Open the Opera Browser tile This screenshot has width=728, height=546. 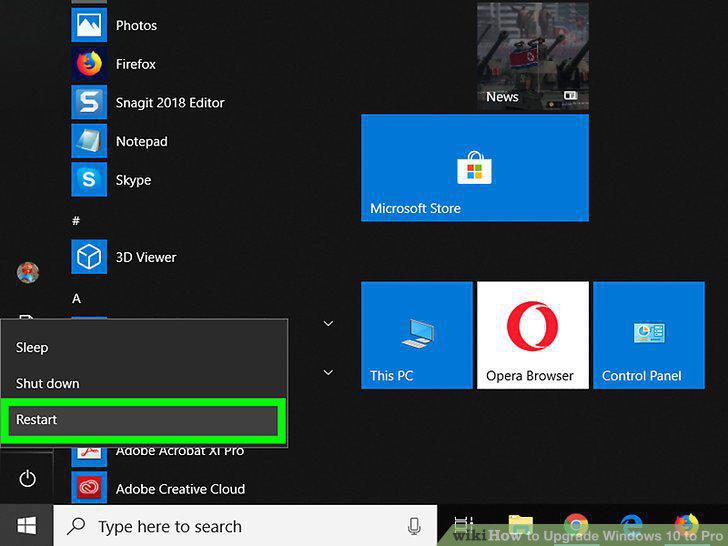pos(533,335)
